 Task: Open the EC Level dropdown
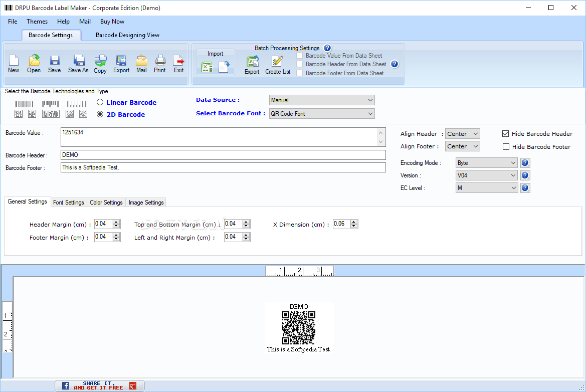click(x=487, y=188)
